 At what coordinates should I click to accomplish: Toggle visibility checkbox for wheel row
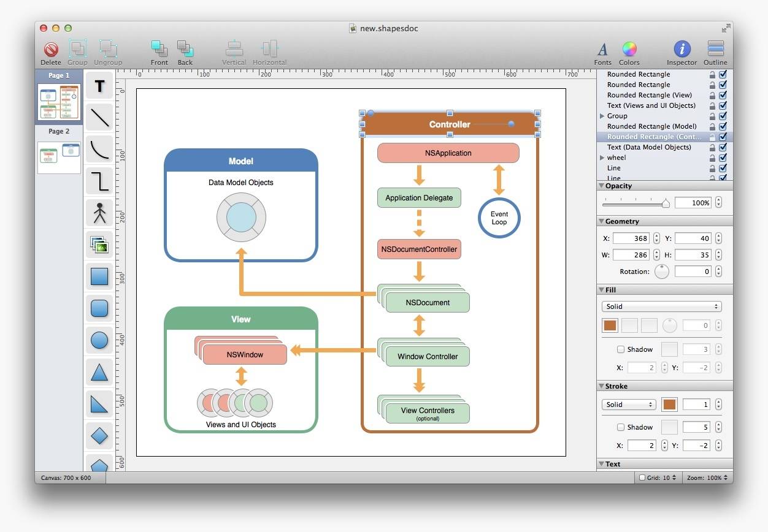coord(723,158)
